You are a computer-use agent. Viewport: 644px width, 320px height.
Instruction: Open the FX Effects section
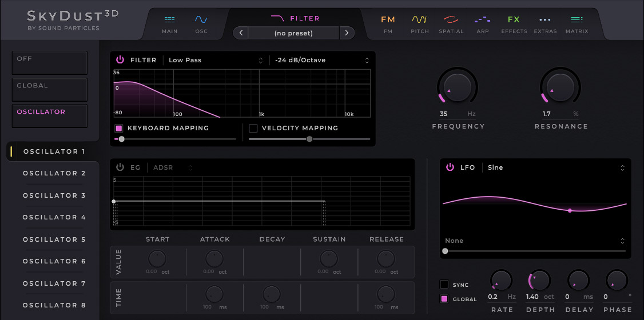pos(514,21)
